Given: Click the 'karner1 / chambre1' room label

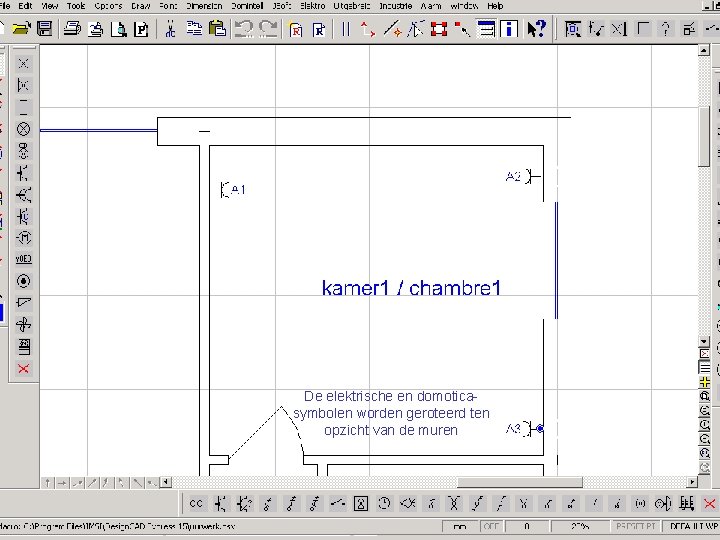Looking at the screenshot, I should pos(411,288).
